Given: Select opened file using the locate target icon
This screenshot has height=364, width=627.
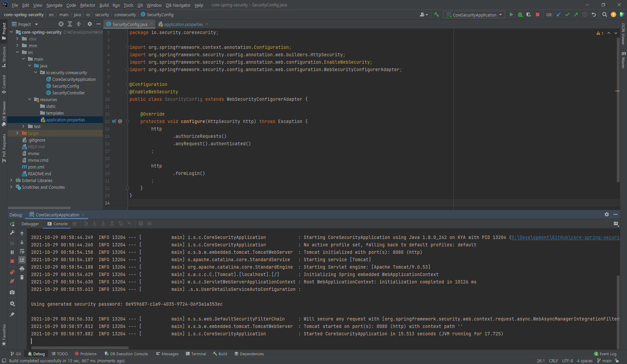Looking at the screenshot, I should [61, 24].
